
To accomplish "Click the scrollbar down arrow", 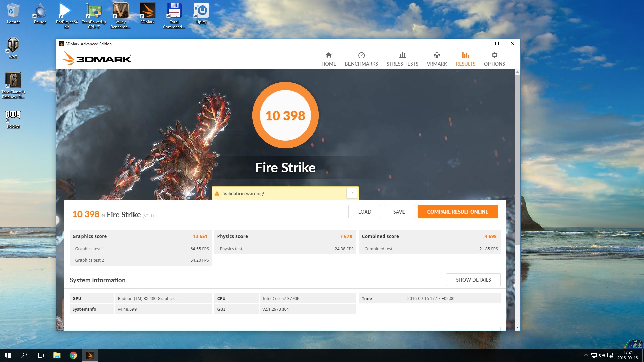I will (x=517, y=328).
